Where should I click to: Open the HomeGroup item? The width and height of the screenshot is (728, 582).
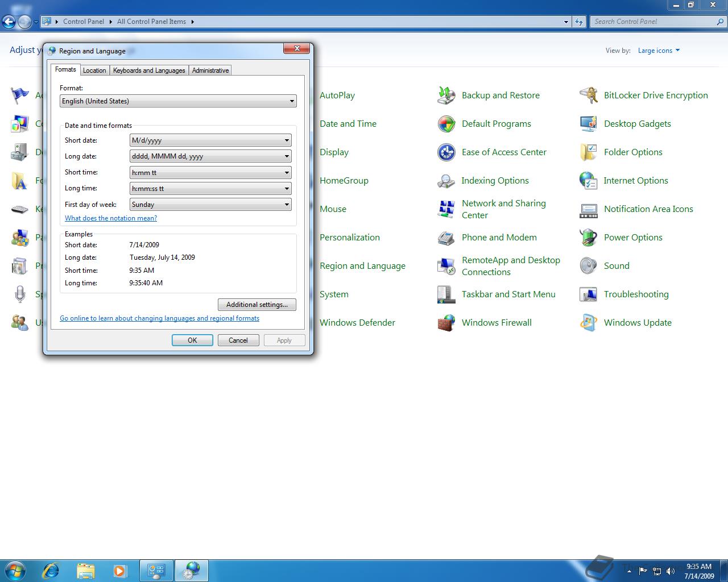coord(344,181)
